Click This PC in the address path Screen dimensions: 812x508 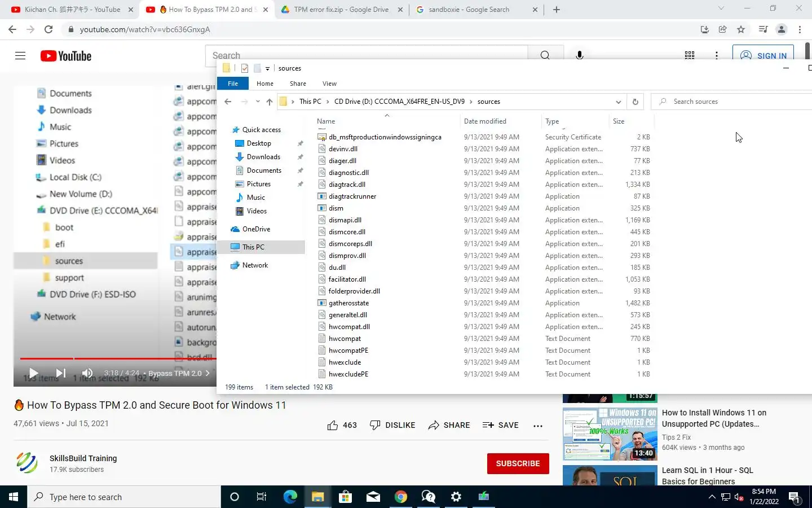coord(310,102)
